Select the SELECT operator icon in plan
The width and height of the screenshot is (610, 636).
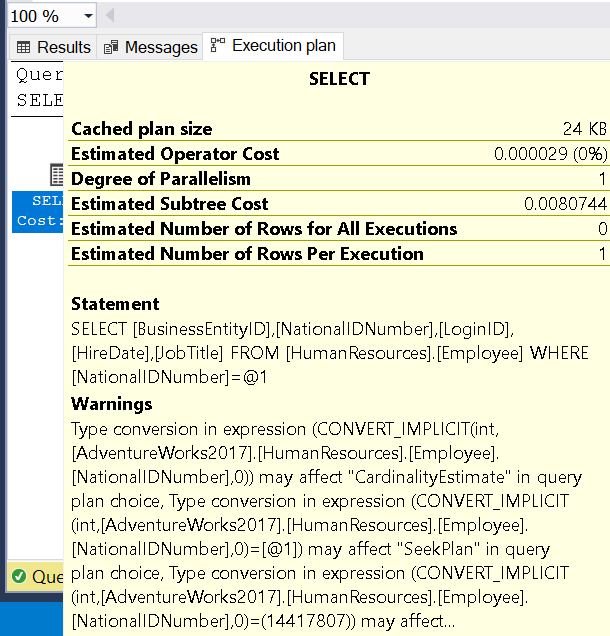[x=57, y=175]
